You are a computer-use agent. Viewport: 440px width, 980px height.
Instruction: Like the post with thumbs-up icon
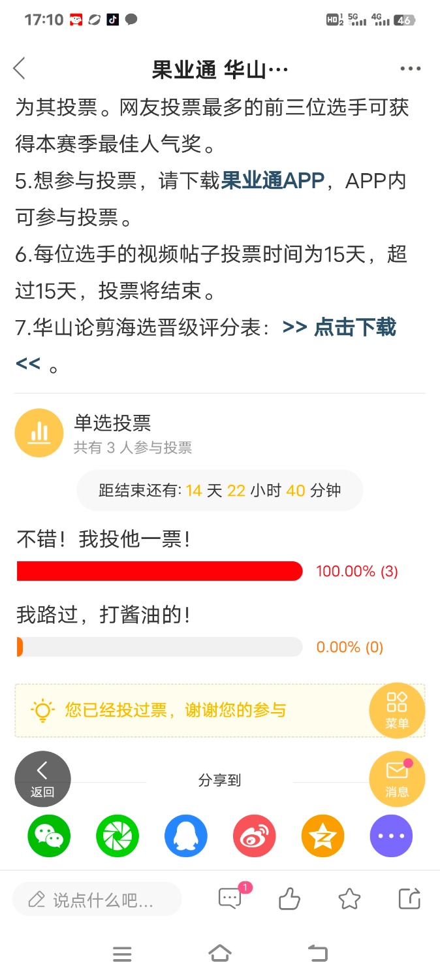click(289, 900)
